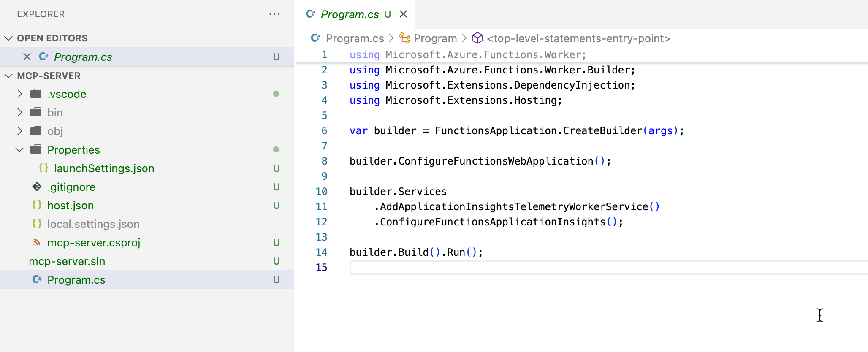Image resolution: width=868 pixels, height=352 pixels.
Task: Select the Program.cs editor tab
Action: point(350,14)
